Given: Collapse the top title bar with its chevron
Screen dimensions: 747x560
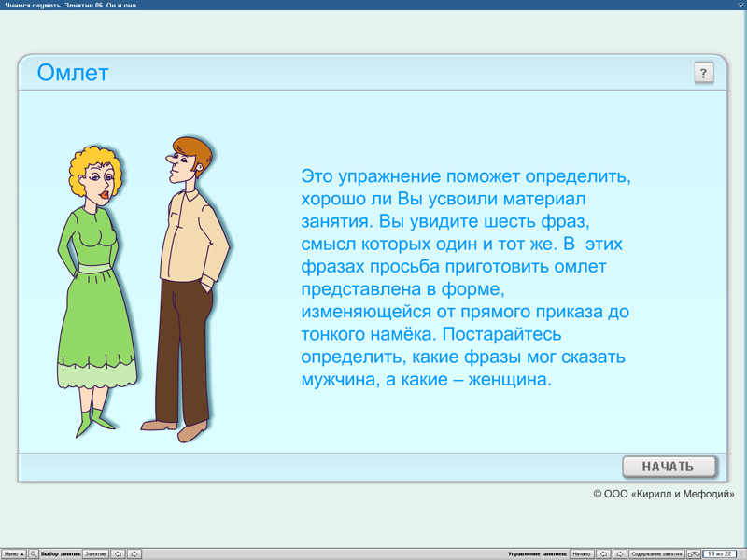Looking at the screenshot, I should point(740,6).
